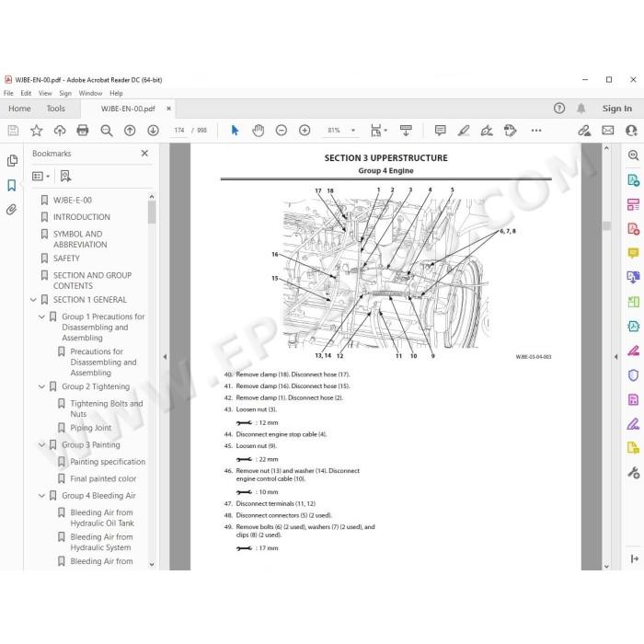Open the View menu
This screenshot has width=644, height=644.
[x=45, y=93]
